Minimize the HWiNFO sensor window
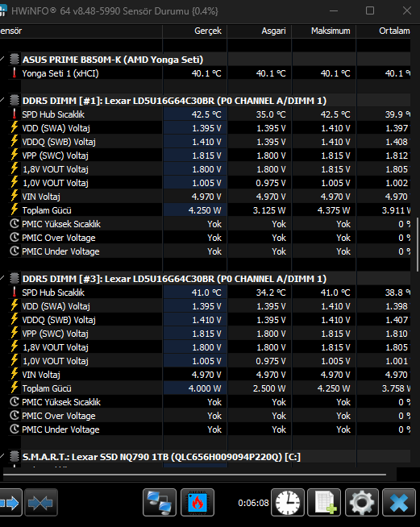This screenshot has height=527, width=420. [x=334, y=10]
